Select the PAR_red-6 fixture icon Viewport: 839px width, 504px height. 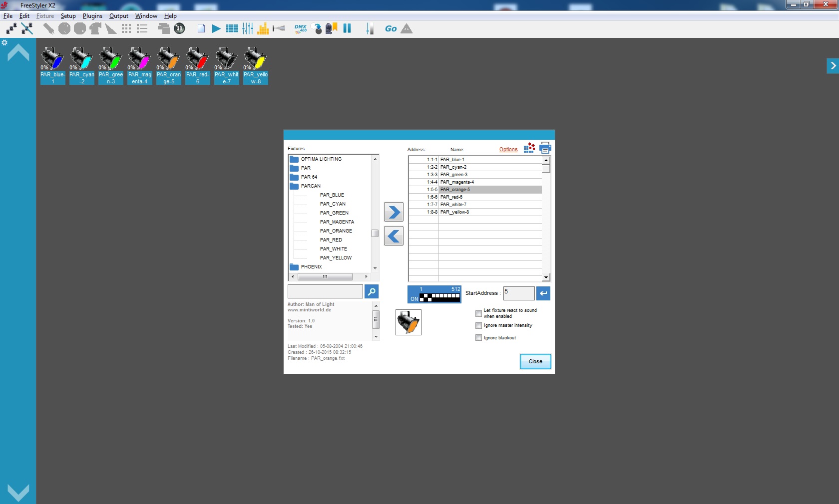point(198,65)
